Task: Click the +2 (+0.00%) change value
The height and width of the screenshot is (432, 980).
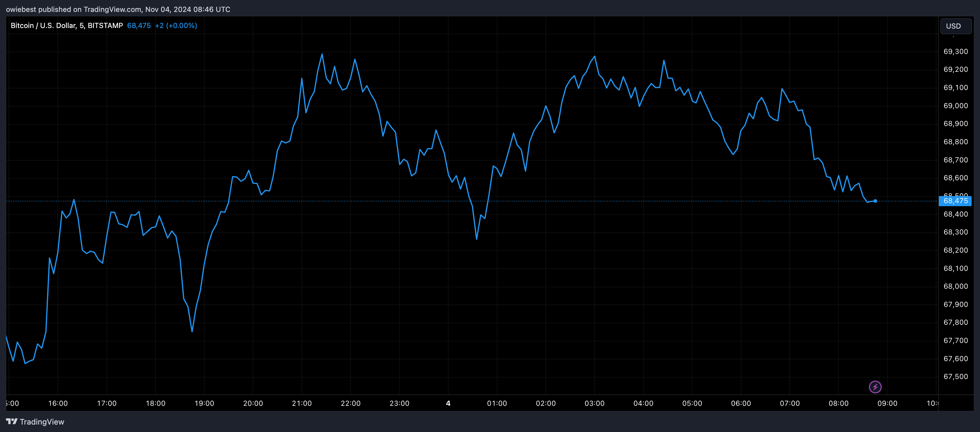Action: pos(176,25)
